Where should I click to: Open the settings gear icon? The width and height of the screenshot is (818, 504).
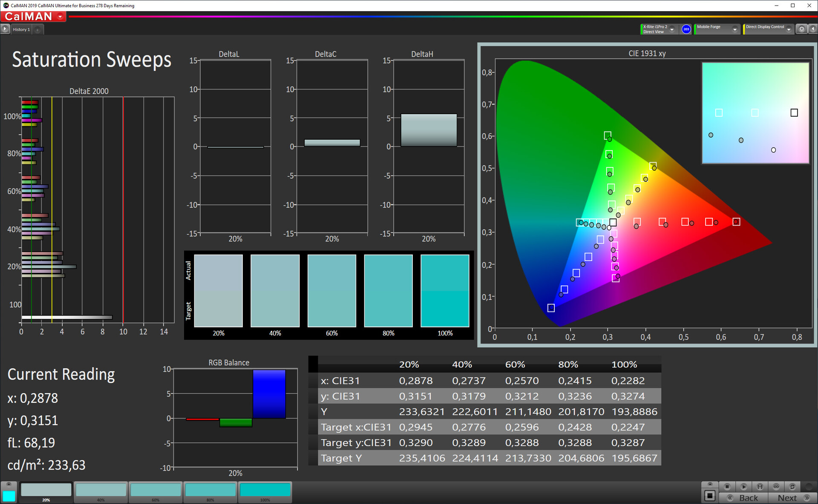[801, 29]
